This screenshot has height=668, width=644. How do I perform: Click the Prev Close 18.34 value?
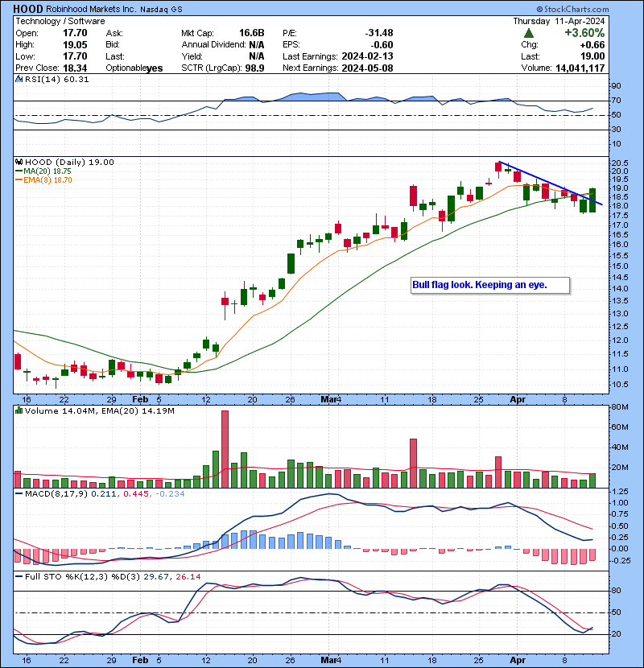tap(75, 68)
